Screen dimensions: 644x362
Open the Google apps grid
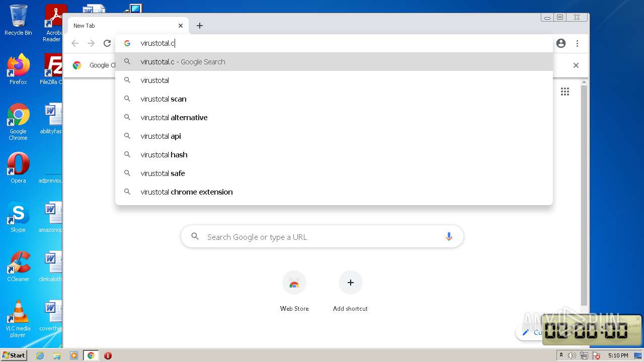point(565,92)
